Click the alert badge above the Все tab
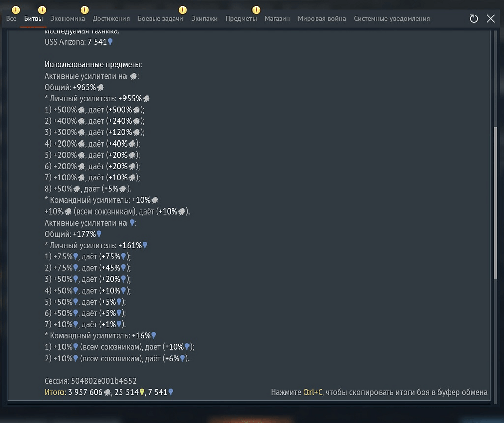 pos(16,10)
